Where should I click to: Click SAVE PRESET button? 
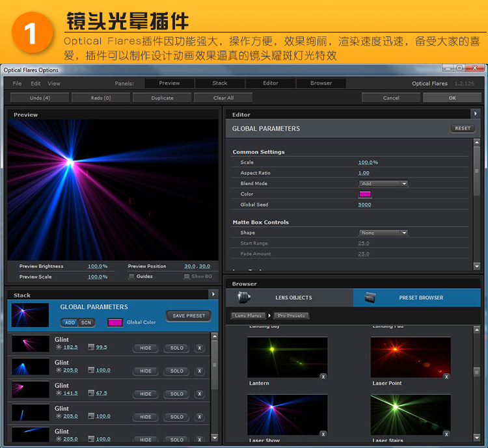click(189, 316)
